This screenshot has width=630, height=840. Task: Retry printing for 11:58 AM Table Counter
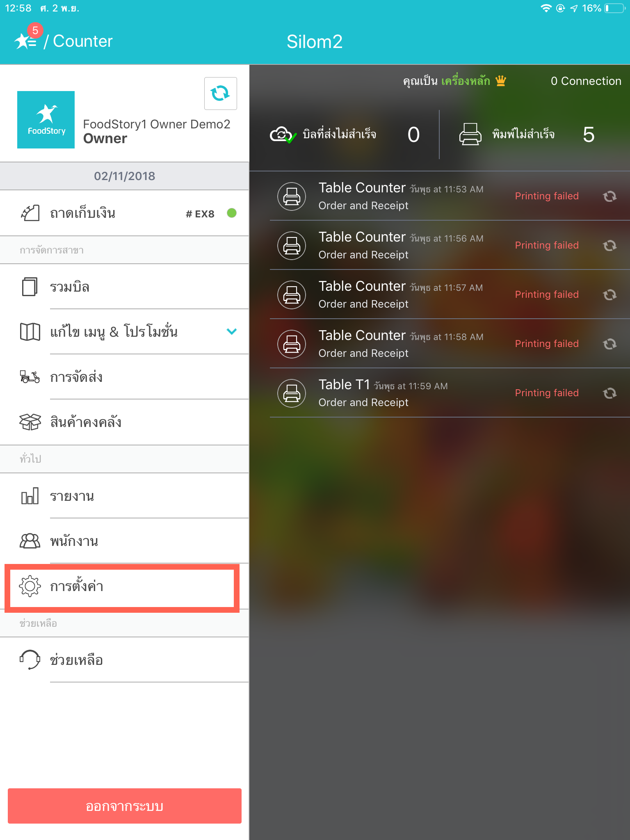tap(610, 344)
